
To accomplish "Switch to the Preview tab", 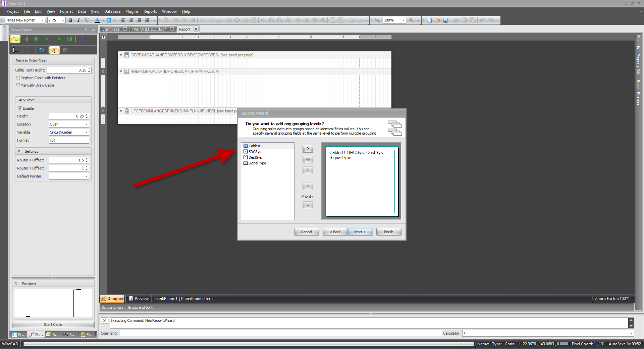I will pyautogui.click(x=139, y=299).
